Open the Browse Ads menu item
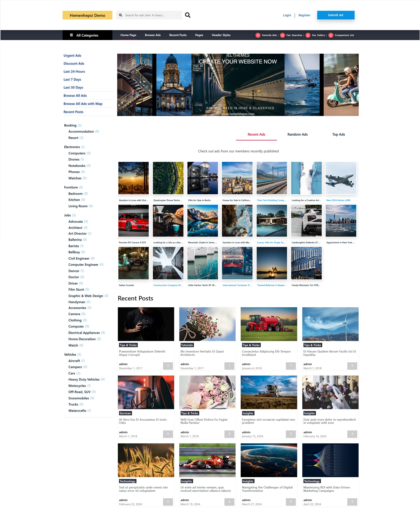The height and width of the screenshot is (520, 420). tap(153, 35)
